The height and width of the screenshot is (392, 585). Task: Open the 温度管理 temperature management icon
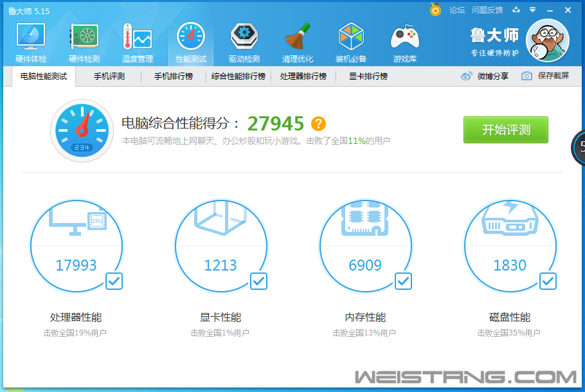click(x=138, y=42)
